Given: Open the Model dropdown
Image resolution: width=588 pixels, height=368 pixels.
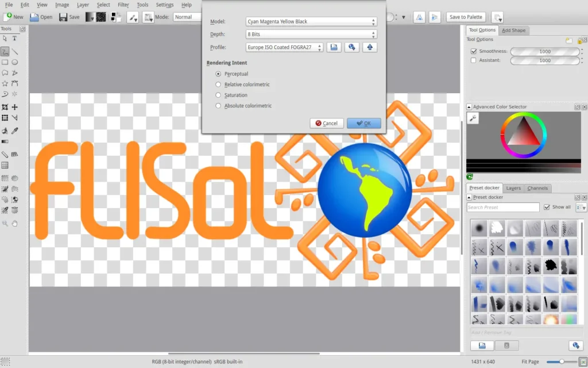Looking at the screenshot, I should (x=311, y=21).
